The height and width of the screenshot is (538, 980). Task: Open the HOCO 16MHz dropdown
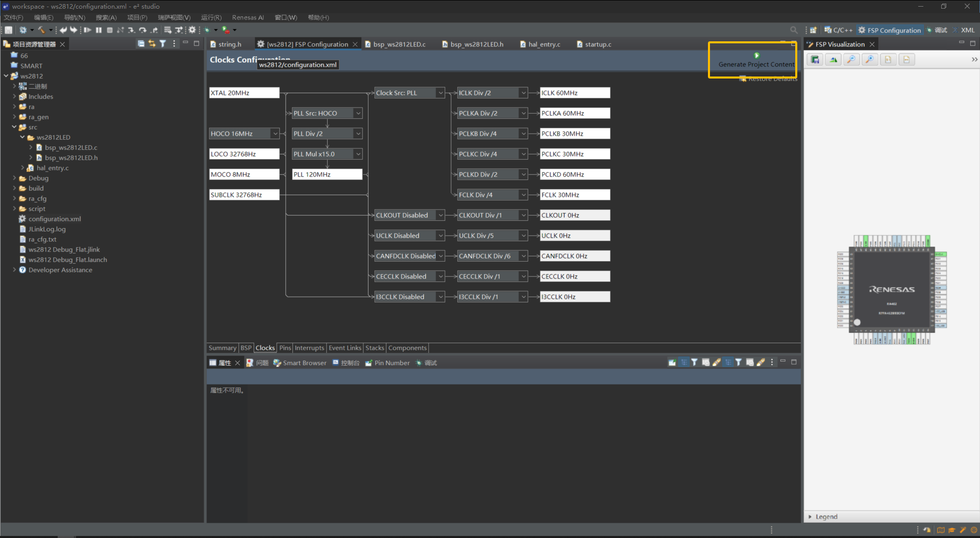click(x=275, y=134)
